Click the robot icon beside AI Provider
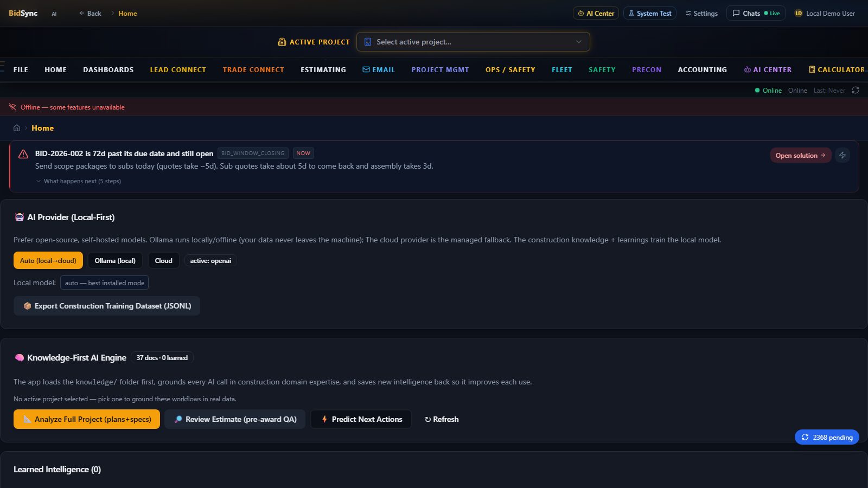 [20, 217]
